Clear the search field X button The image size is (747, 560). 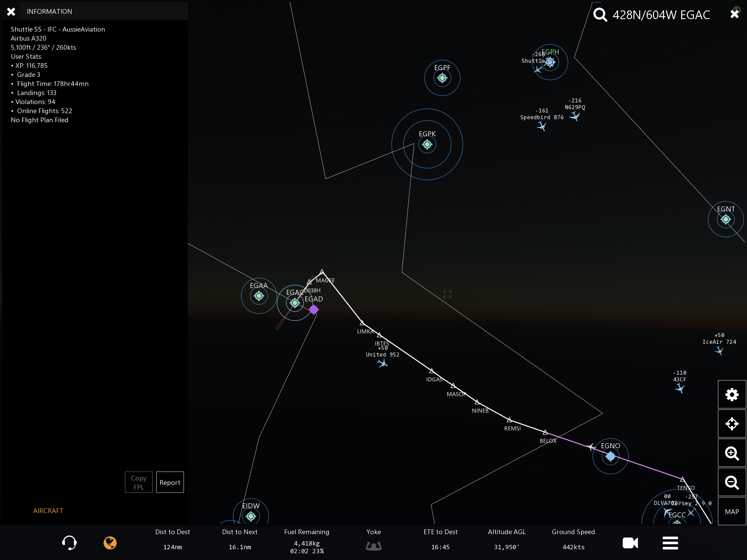coord(734,14)
